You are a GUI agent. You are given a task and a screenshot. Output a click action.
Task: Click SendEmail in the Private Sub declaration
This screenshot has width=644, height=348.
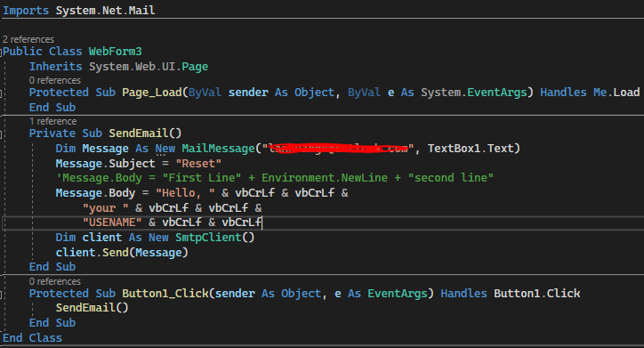139,134
